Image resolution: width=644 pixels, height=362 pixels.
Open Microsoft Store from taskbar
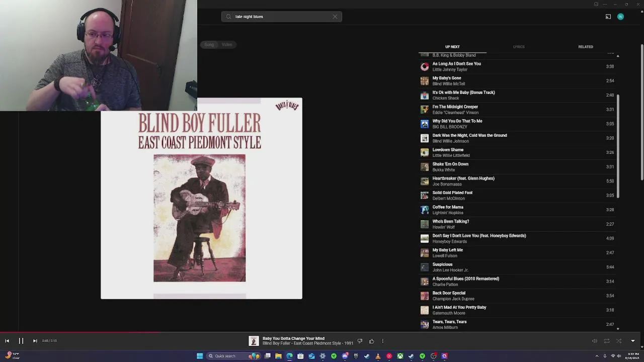(300, 356)
